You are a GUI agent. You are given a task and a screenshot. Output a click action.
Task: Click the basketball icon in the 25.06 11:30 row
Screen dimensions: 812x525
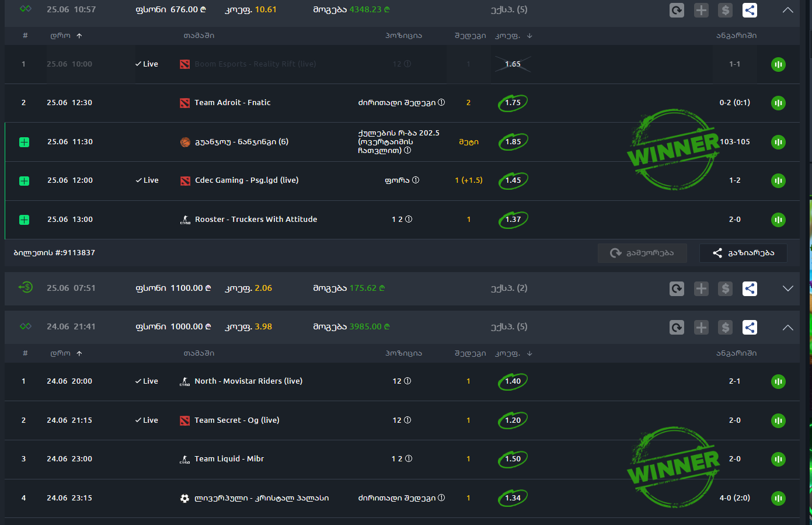pyautogui.click(x=185, y=142)
